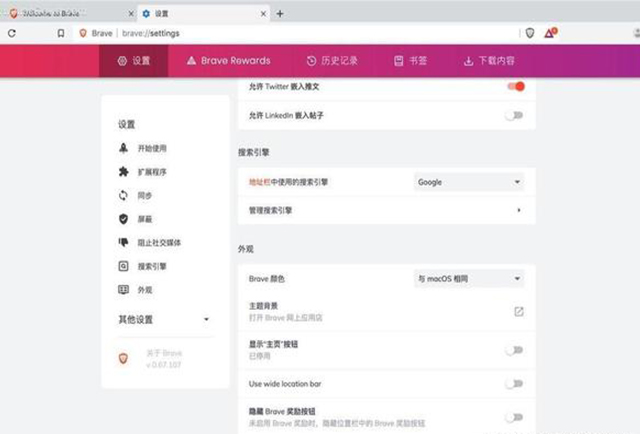Image resolution: width=640 pixels, height=434 pixels.
Task: Expand 管理搜索引擎 row arrow
Action: [519, 210]
